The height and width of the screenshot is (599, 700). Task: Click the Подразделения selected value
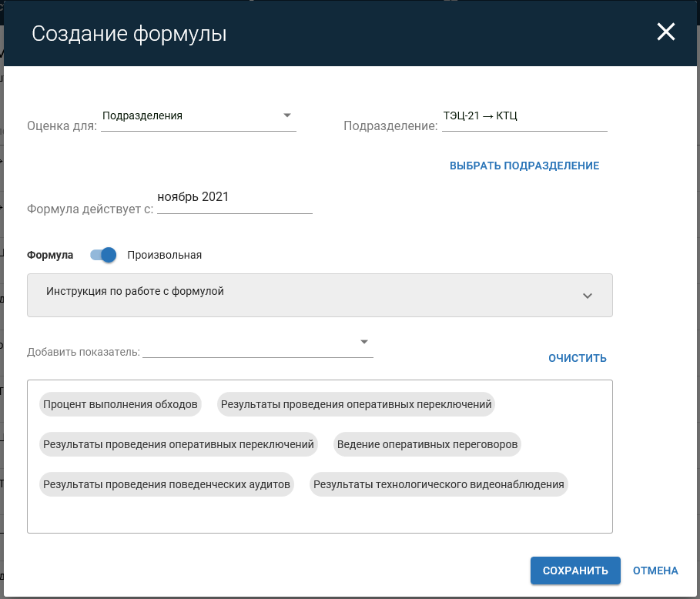click(142, 115)
